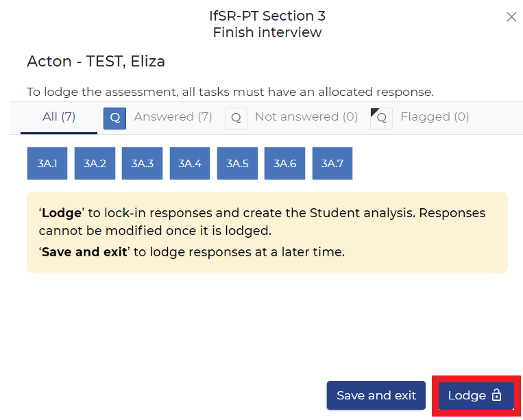Image resolution: width=523 pixels, height=420 pixels.
Task: Navigate to question 3A.6
Action: pyautogui.click(x=284, y=164)
